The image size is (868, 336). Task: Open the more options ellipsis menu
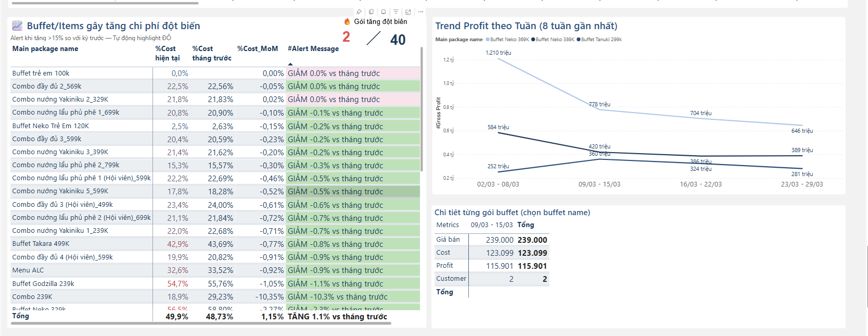pos(420,11)
